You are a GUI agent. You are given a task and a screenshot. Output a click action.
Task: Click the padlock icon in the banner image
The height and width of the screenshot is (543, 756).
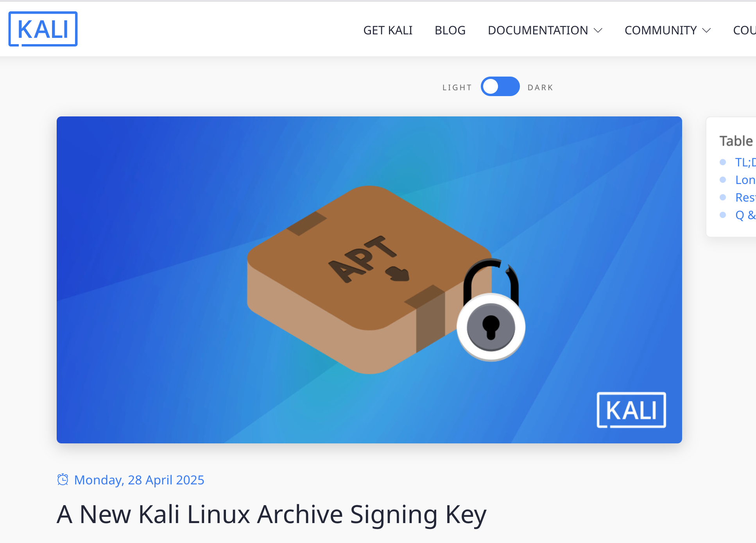(x=491, y=310)
